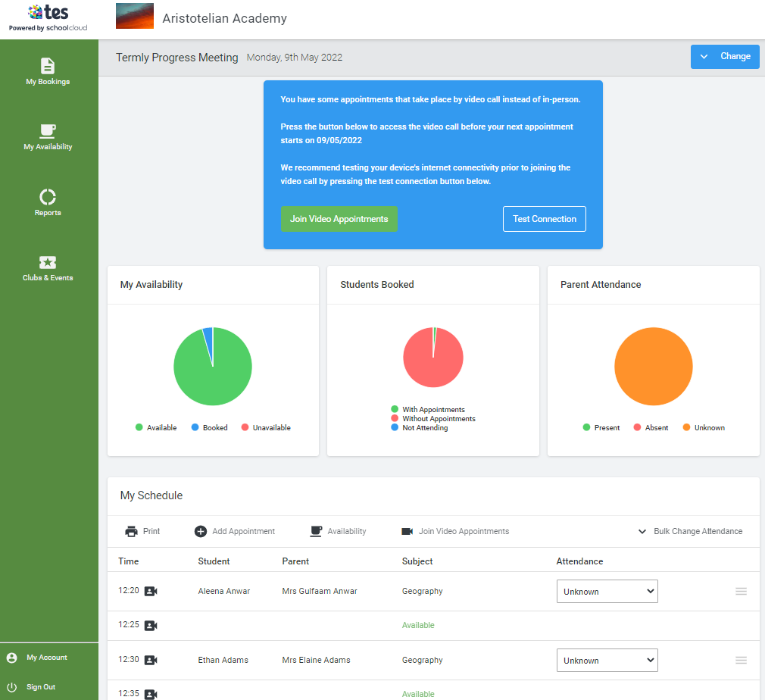Toggle the Absent legend item

click(x=651, y=427)
